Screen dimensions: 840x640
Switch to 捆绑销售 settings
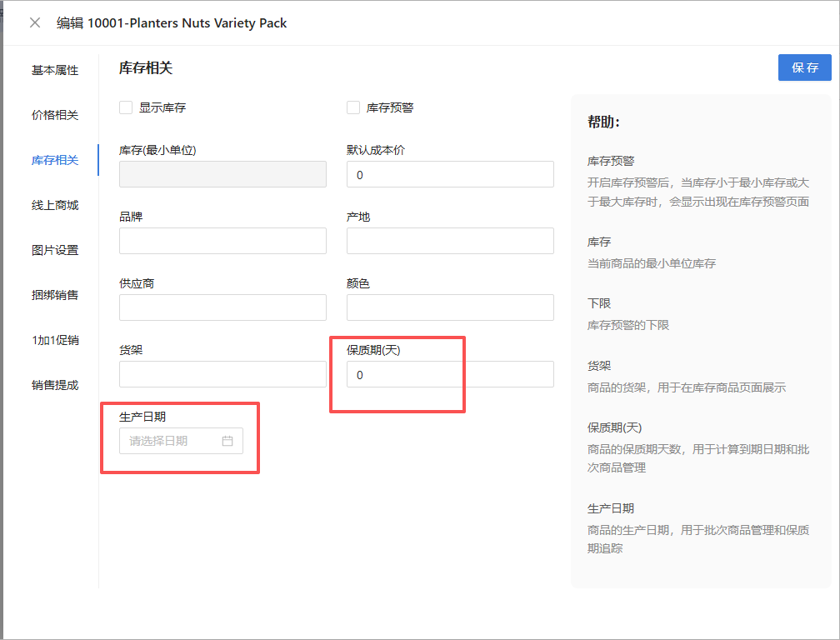(55, 295)
